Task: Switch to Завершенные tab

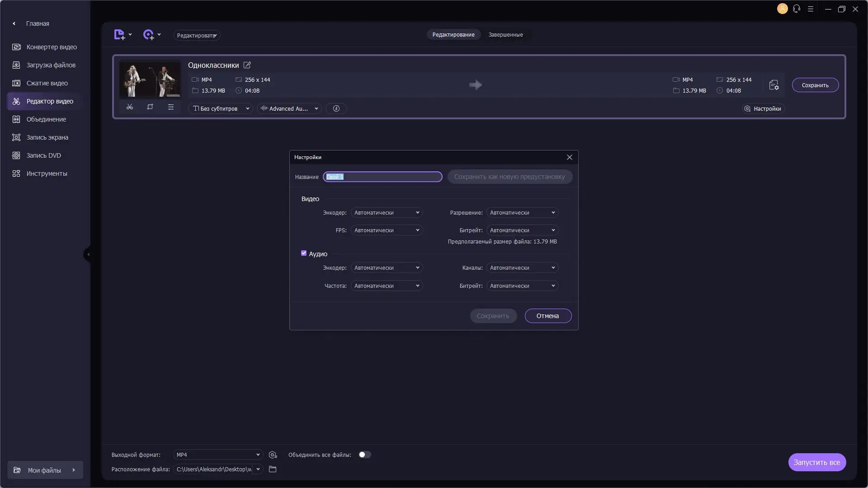Action: click(505, 35)
